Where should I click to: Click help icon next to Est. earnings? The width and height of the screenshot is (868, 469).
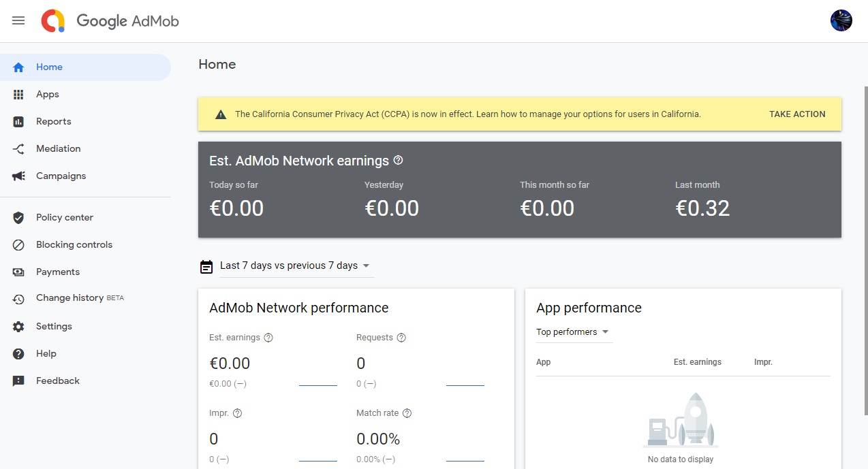[268, 338]
